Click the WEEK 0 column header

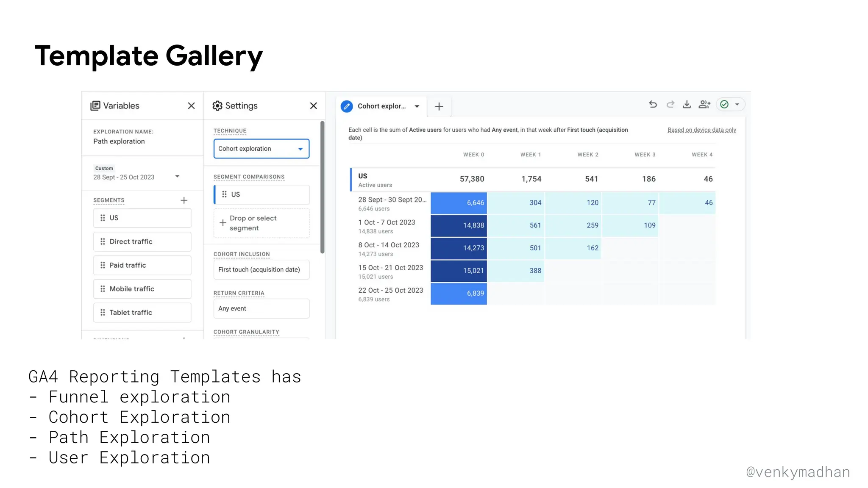pos(473,155)
